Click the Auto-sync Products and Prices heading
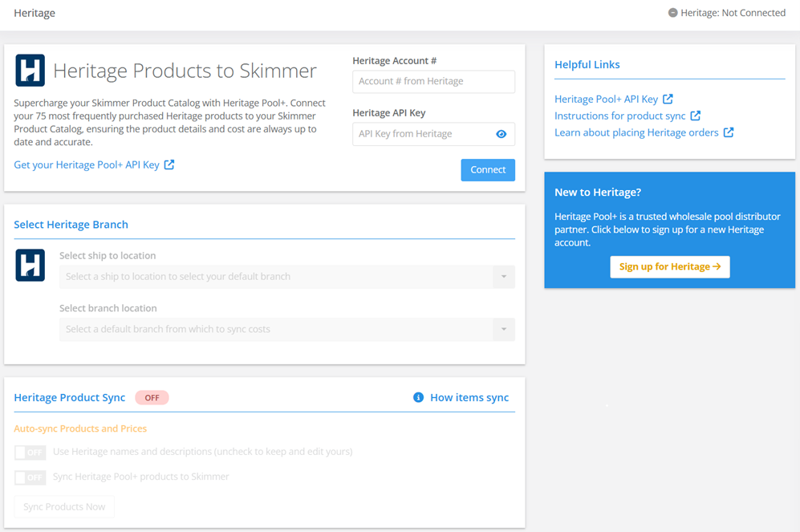Viewport: 800px width, 532px height. (80, 428)
